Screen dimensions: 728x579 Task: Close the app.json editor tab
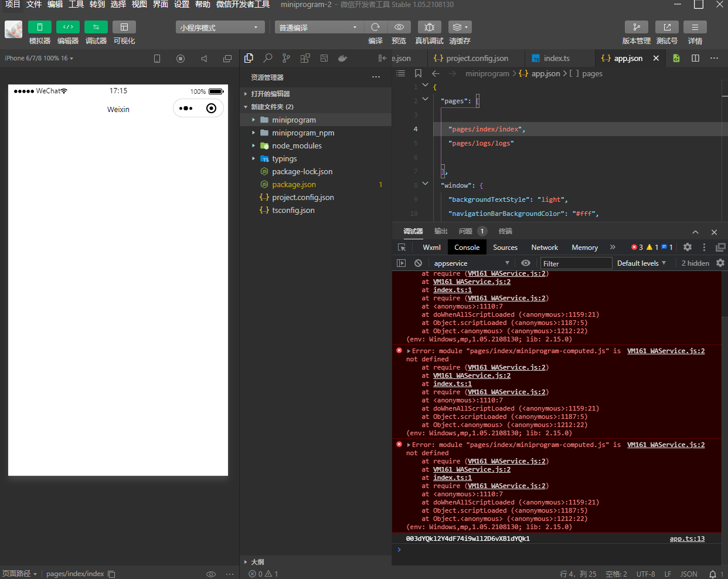click(656, 58)
